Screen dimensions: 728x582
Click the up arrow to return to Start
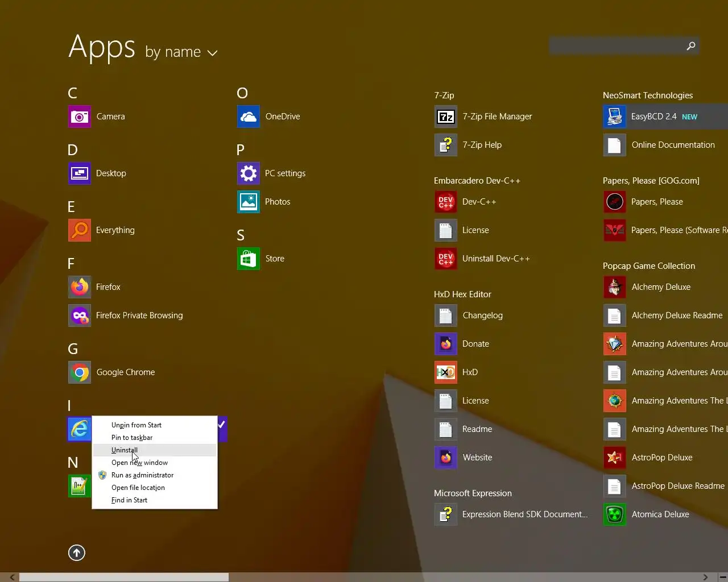click(77, 552)
